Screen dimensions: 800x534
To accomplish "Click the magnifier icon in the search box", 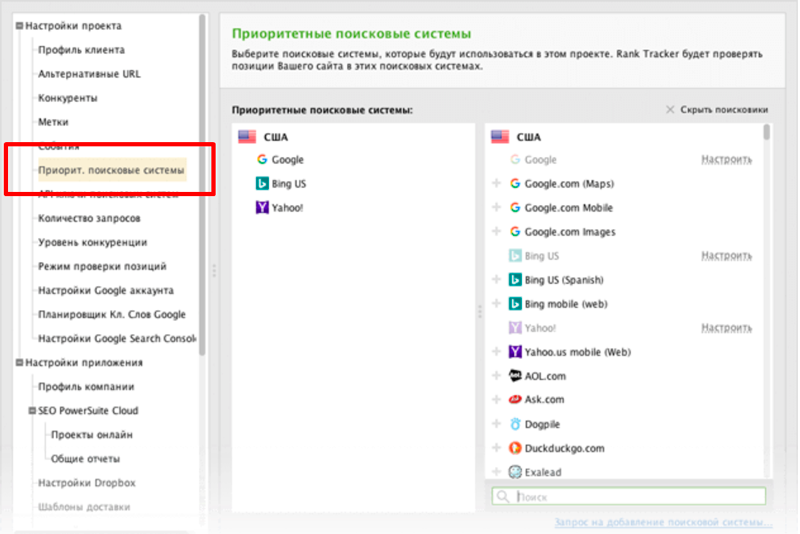I will click(503, 496).
